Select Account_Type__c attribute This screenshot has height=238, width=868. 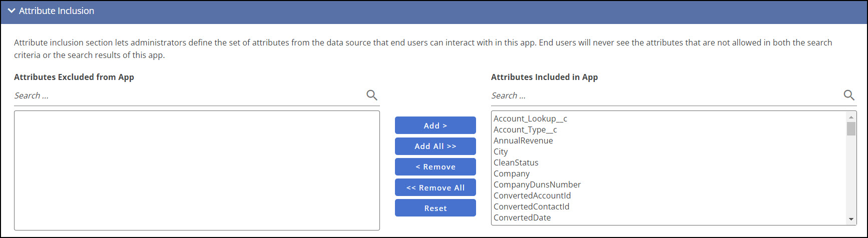tap(525, 129)
